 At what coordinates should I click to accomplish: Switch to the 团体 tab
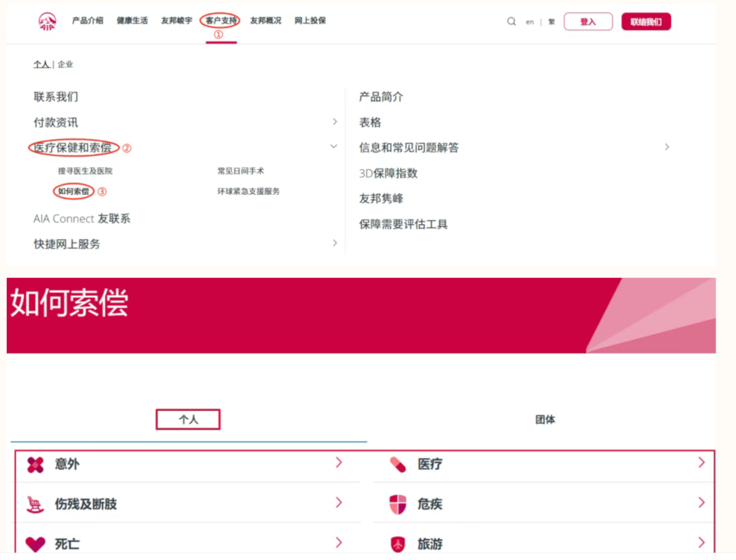[x=545, y=420]
